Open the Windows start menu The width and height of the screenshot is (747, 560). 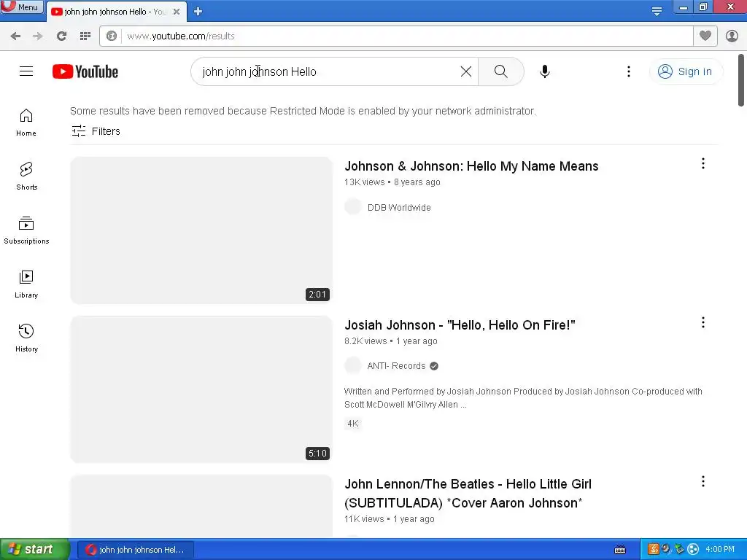point(35,550)
